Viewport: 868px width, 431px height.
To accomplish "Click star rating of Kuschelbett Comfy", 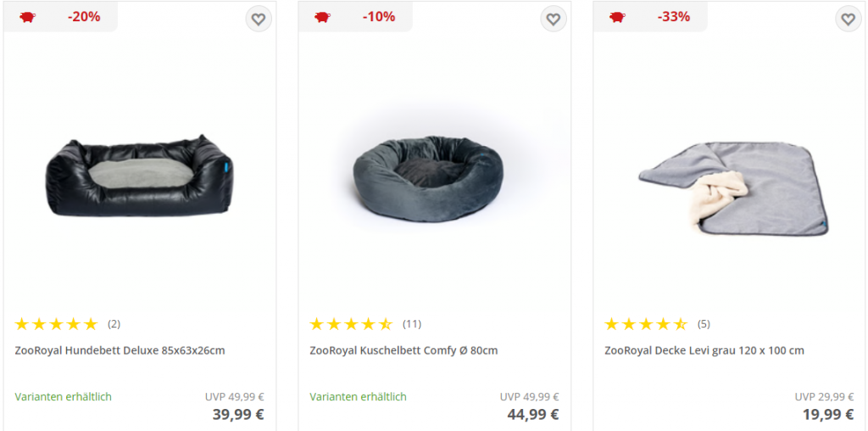I will (352, 324).
